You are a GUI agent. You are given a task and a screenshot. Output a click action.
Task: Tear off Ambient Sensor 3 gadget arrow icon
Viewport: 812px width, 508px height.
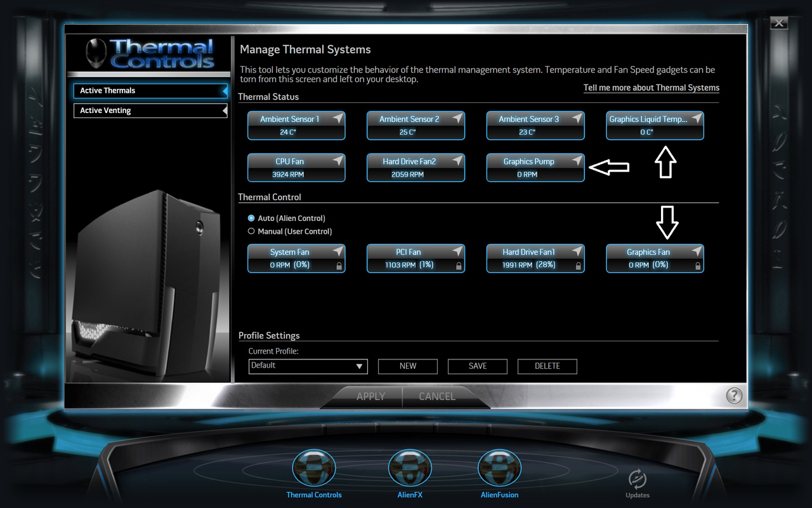(x=577, y=119)
